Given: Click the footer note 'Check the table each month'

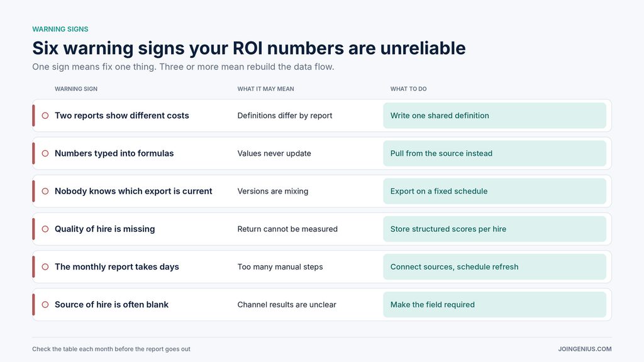Looking at the screenshot, I should [111, 349].
